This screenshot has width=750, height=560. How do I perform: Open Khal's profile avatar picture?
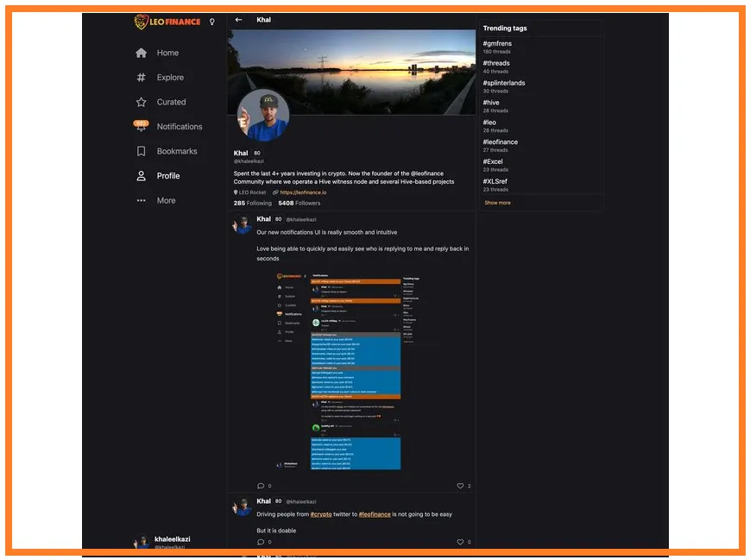point(262,115)
